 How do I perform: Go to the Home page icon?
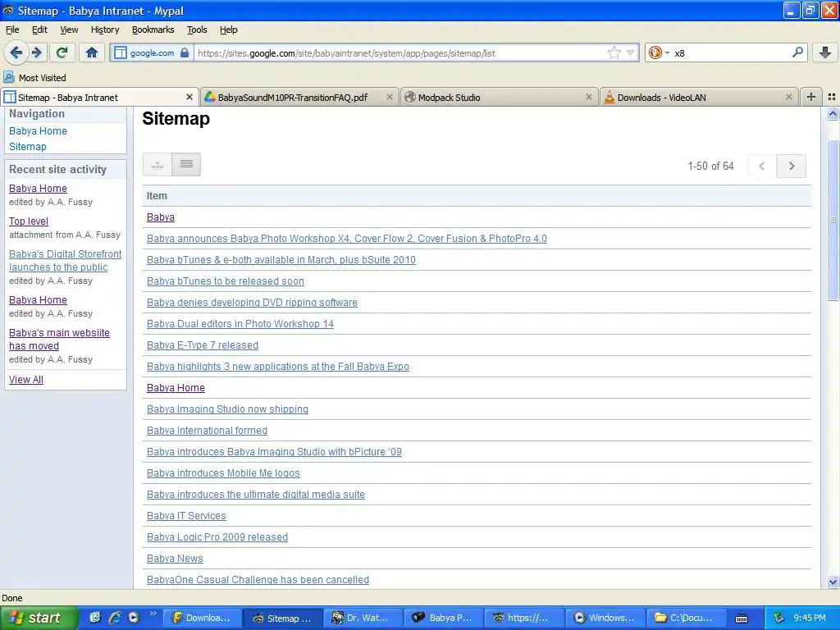tap(92, 52)
